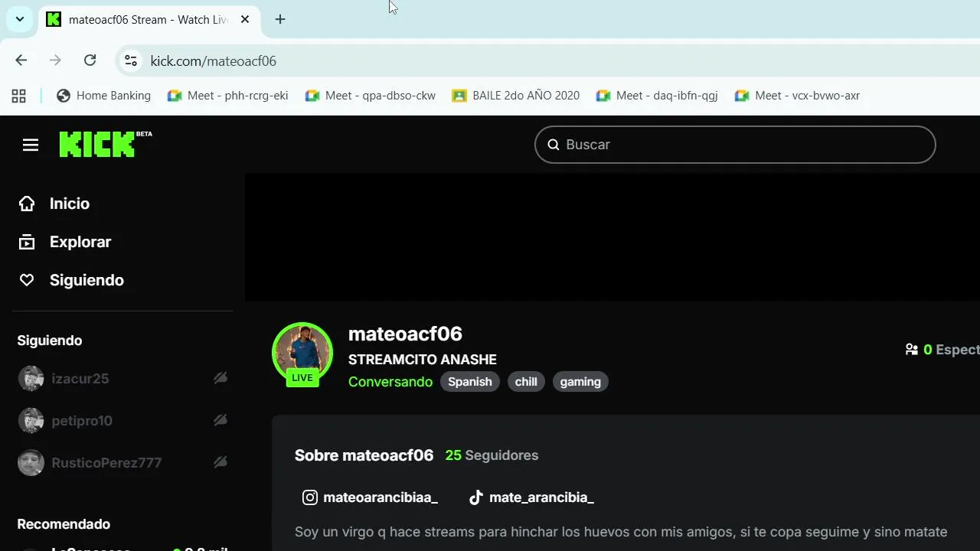Viewport: 980px width, 551px height.
Task: Open the Meet - vcx-bvwo-axr bookmark
Action: click(x=797, y=96)
